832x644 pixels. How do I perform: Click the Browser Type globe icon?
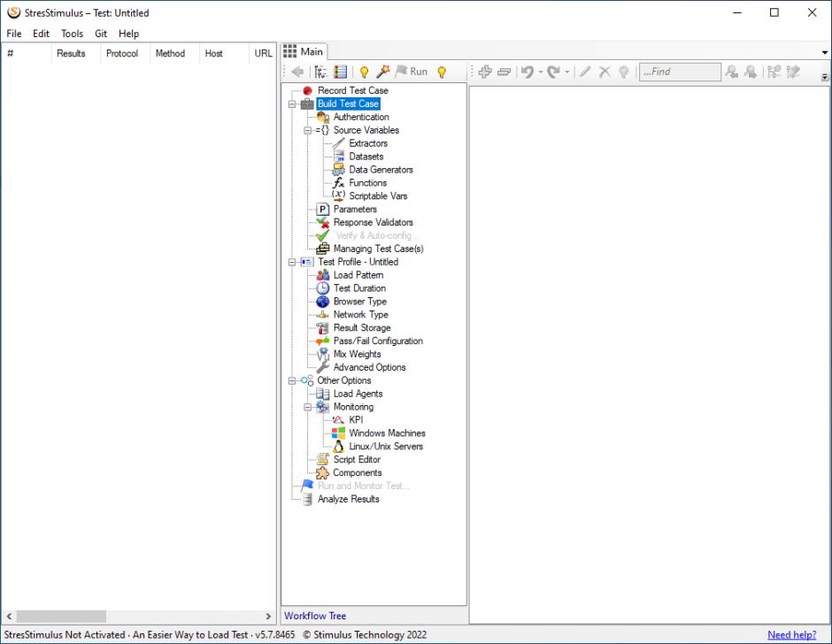tap(322, 302)
